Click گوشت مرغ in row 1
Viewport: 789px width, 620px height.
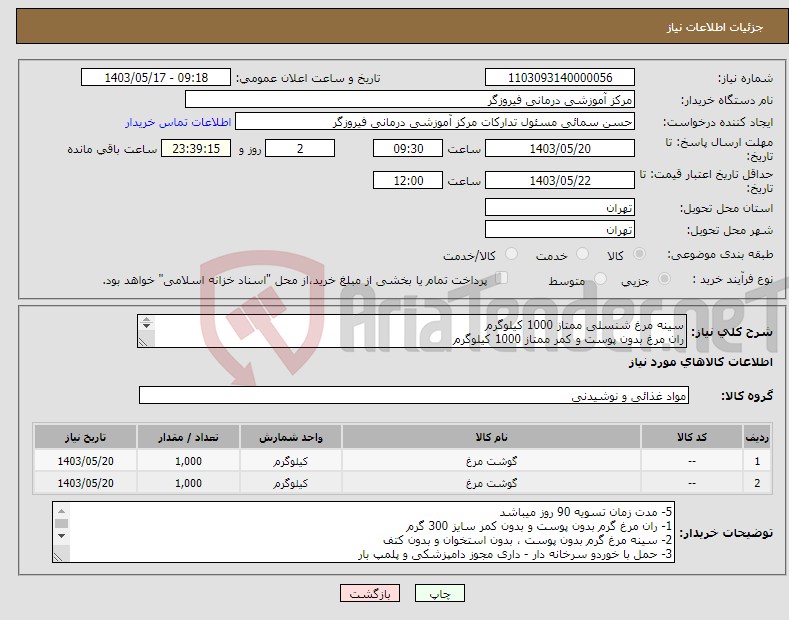491,460
